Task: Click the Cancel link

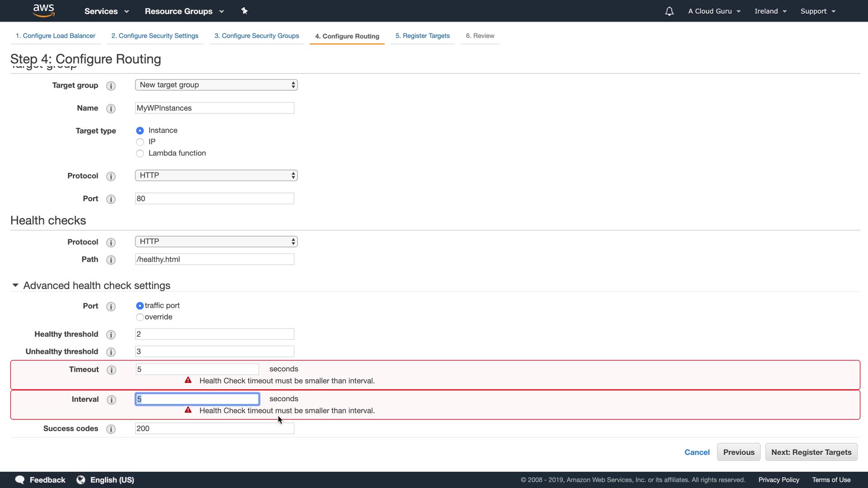Action: (697, 452)
